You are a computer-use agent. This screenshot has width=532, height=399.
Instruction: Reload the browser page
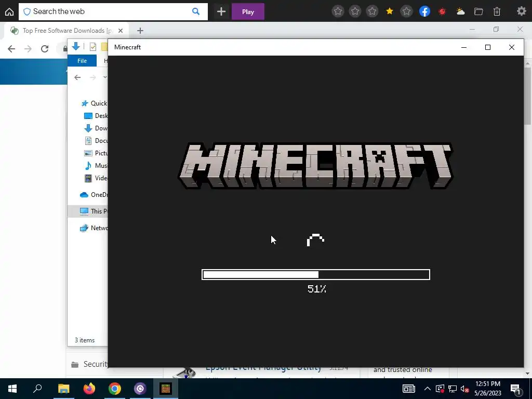[45, 49]
